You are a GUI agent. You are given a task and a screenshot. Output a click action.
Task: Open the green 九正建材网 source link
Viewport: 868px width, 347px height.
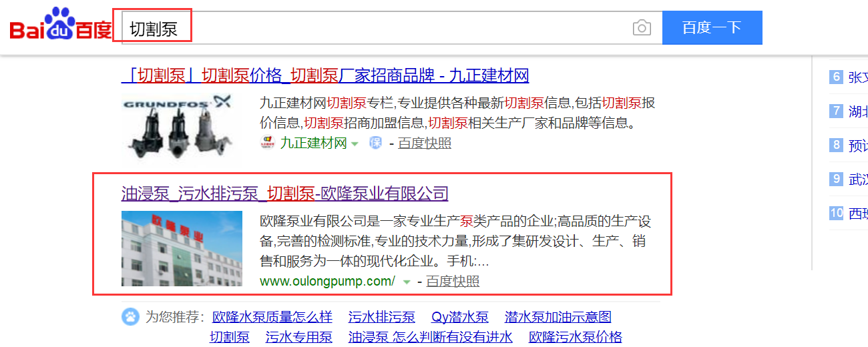click(x=313, y=143)
